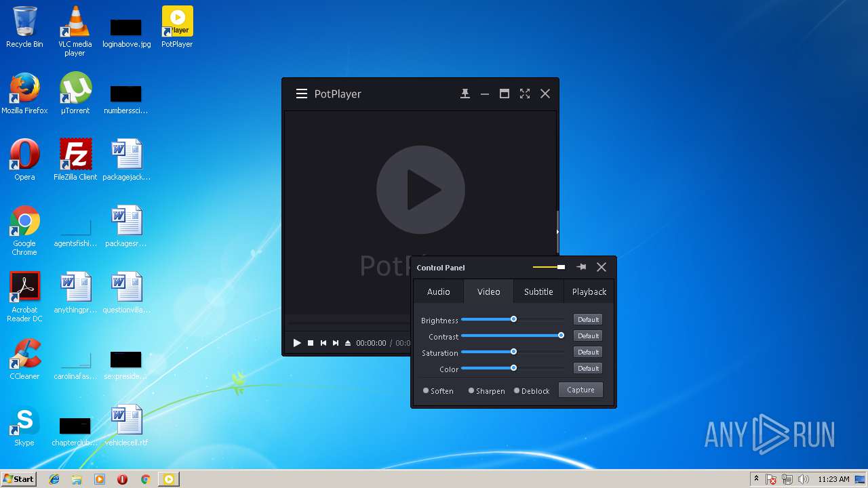The height and width of the screenshot is (488, 868).
Task: Toggle PotPlayer fullscreen mode icon
Action: pyautogui.click(x=525, y=94)
